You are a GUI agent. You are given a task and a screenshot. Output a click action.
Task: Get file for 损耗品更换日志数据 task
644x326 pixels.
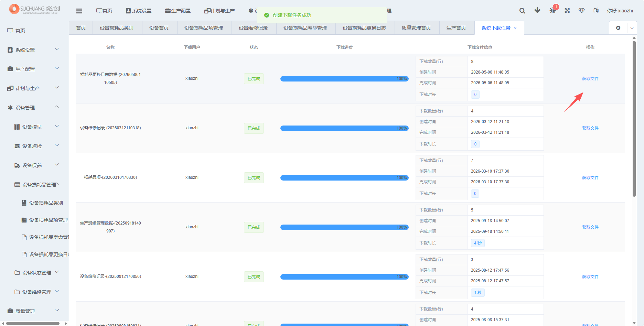[x=590, y=79]
